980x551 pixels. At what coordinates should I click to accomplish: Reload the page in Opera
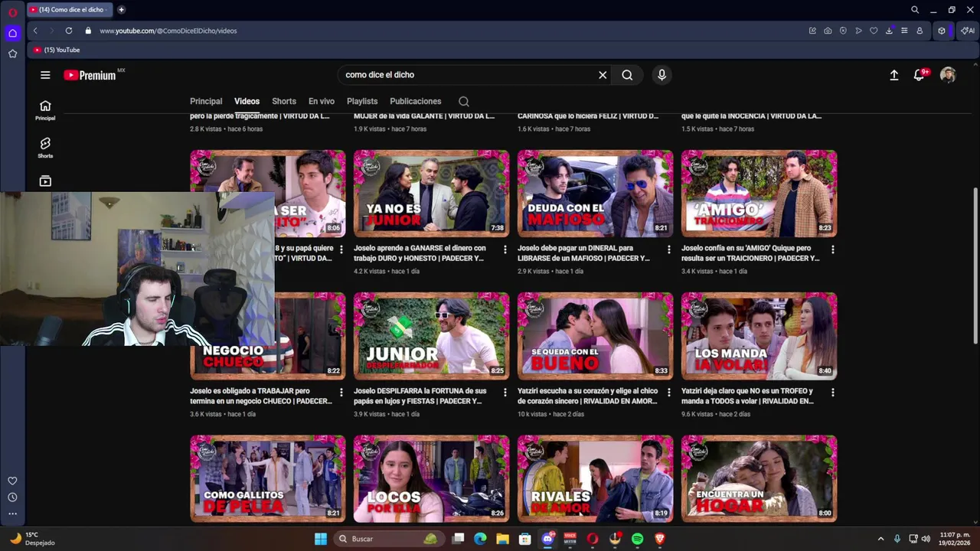69,31
